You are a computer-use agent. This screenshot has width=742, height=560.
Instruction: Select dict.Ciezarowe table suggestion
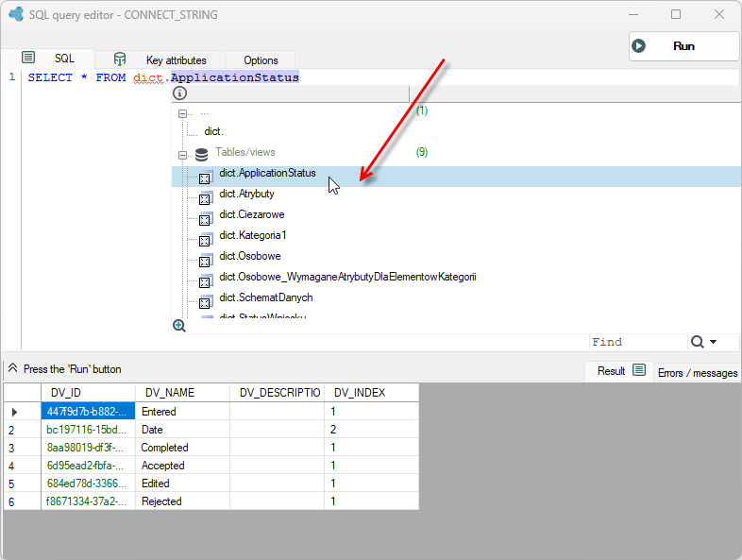[x=252, y=214]
